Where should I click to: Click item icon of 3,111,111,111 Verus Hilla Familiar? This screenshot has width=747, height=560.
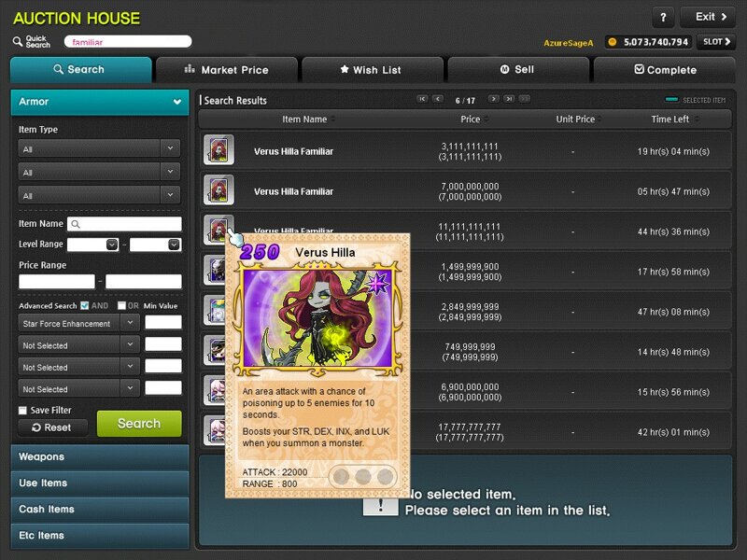click(218, 150)
